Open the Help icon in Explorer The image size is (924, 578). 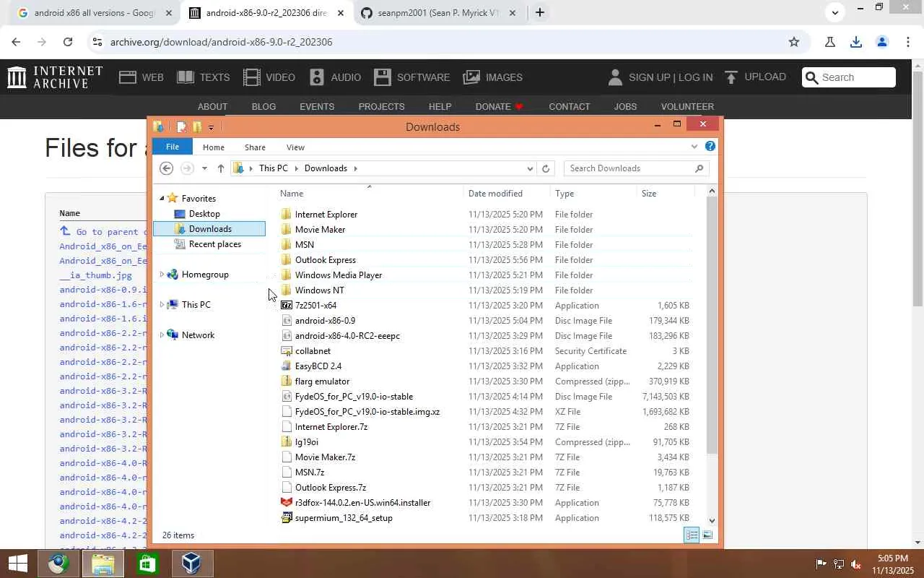point(710,147)
